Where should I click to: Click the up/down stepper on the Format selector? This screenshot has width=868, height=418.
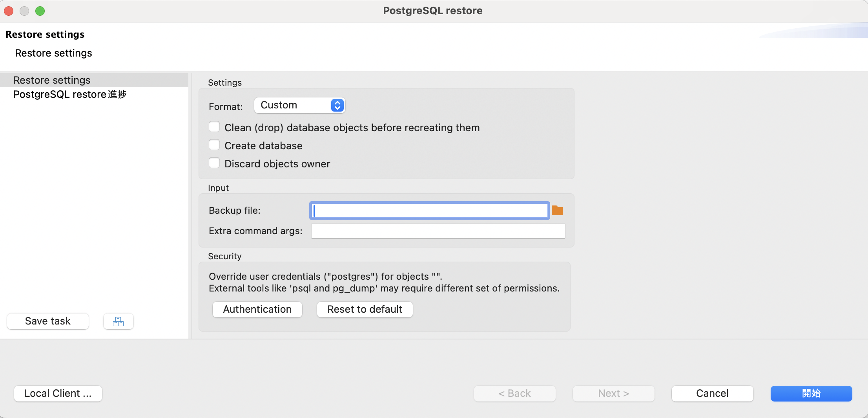coord(337,105)
